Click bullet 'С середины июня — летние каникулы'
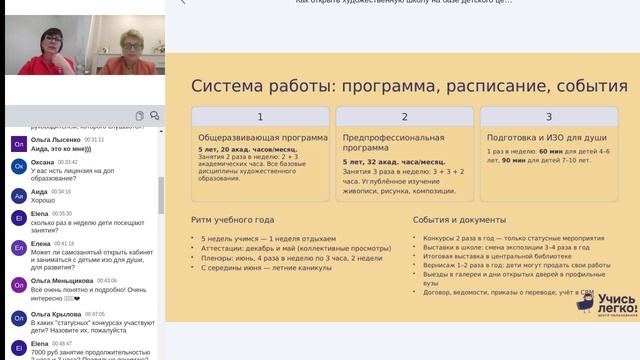640x360 pixels. [266, 268]
